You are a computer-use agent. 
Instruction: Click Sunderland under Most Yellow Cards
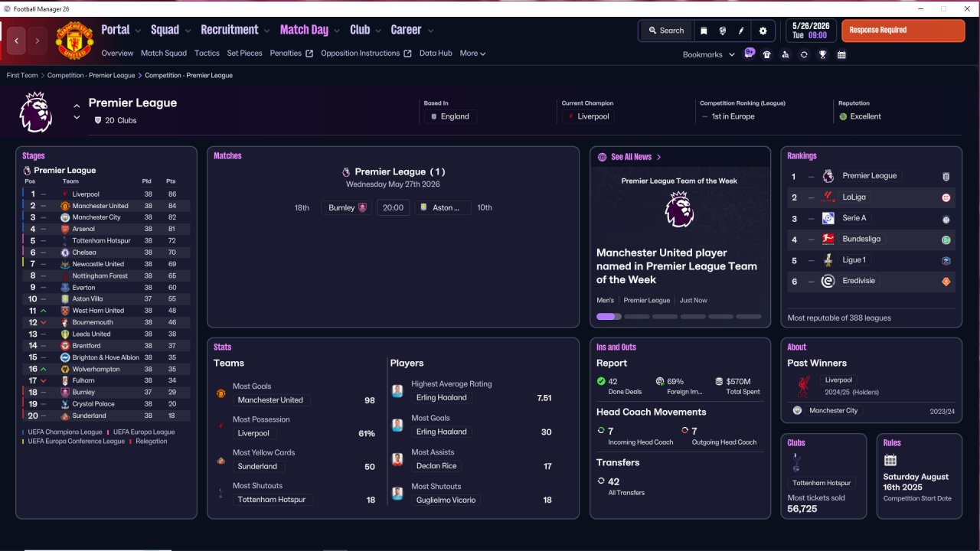[258, 466]
